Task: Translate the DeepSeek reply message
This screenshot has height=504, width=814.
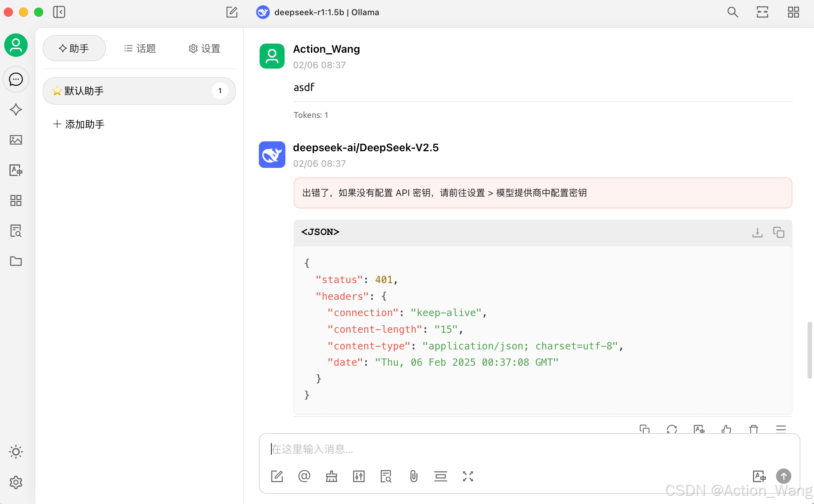Action: coord(699,429)
